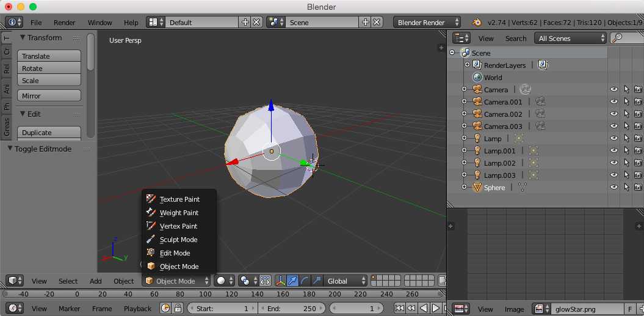Viewport: 644px width, 316px height.
Task: Open the Help menu
Action: point(131,22)
